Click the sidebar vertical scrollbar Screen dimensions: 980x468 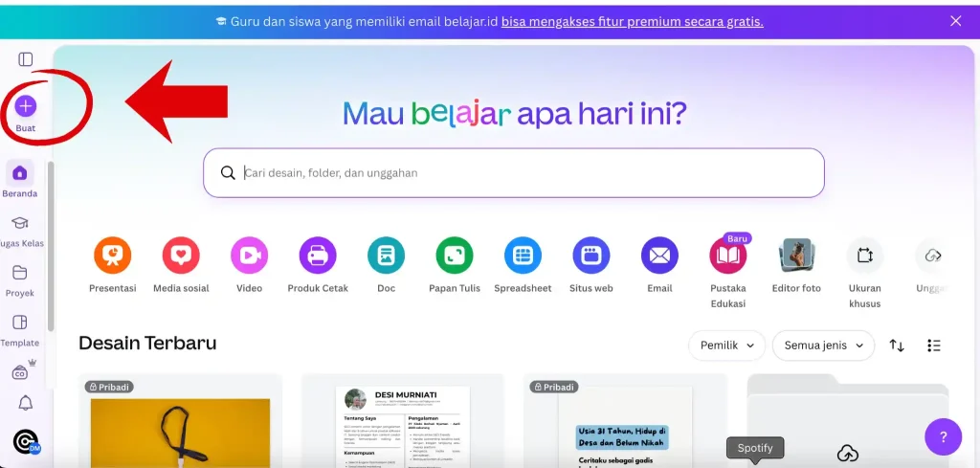(51, 246)
